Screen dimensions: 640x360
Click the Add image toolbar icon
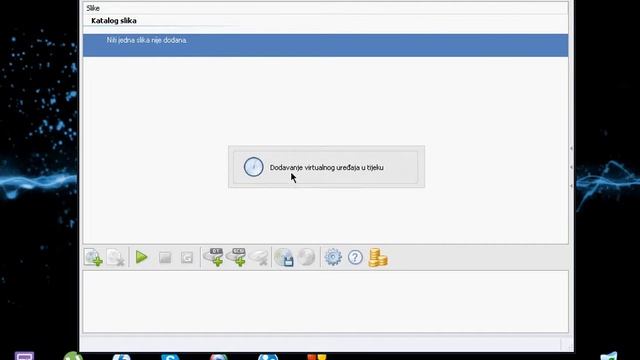point(93,258)
